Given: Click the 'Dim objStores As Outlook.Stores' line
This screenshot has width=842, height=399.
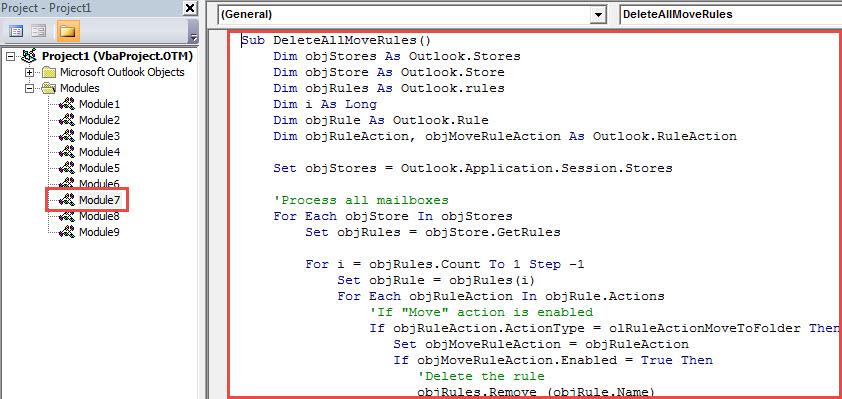Looking at the screenshot, I should click(397, 56).
